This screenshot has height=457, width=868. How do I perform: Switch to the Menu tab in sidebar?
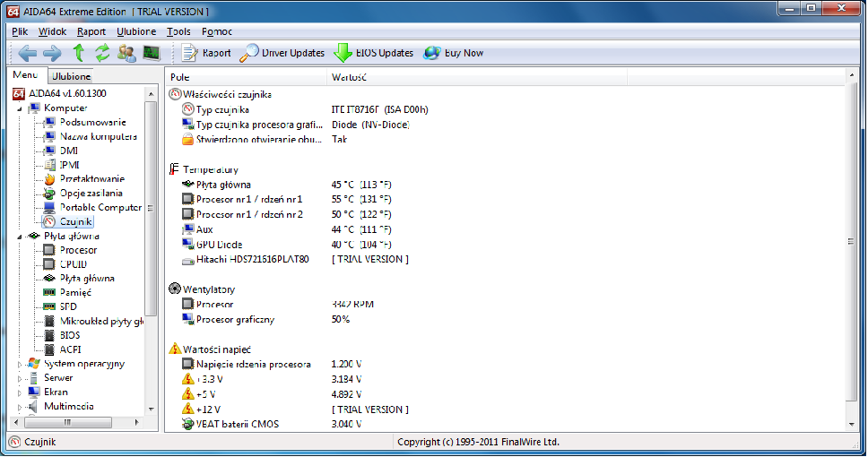click(26, 74)
